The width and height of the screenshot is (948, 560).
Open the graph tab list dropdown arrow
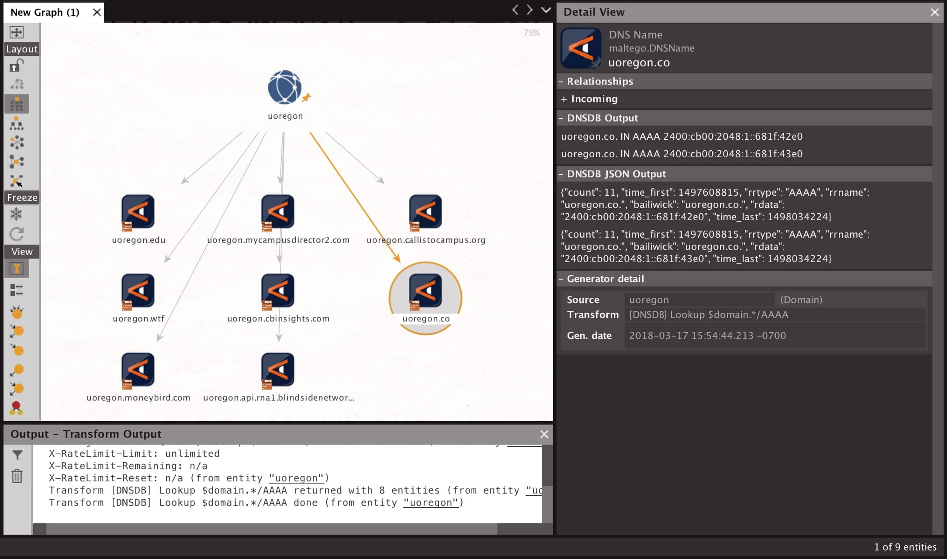click(546, 10)
